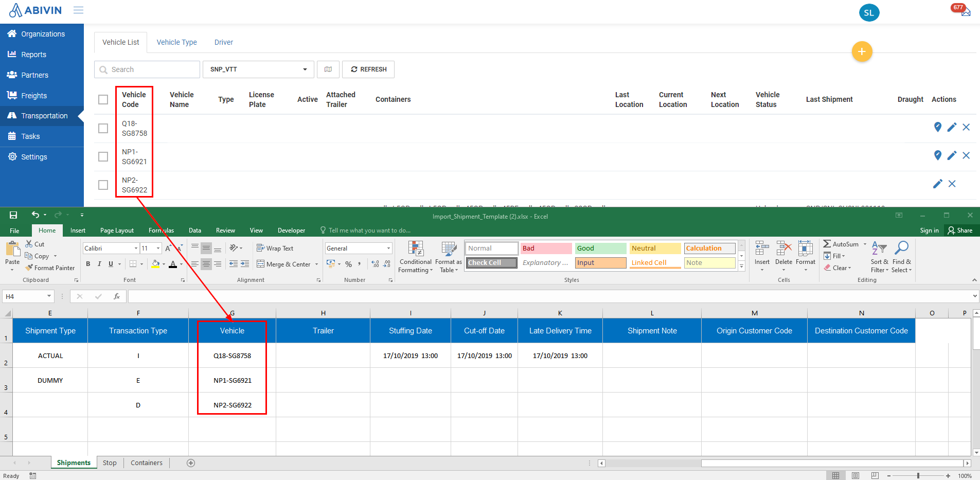Adjust the zoom slider in status bar

(x=918, y=476)
